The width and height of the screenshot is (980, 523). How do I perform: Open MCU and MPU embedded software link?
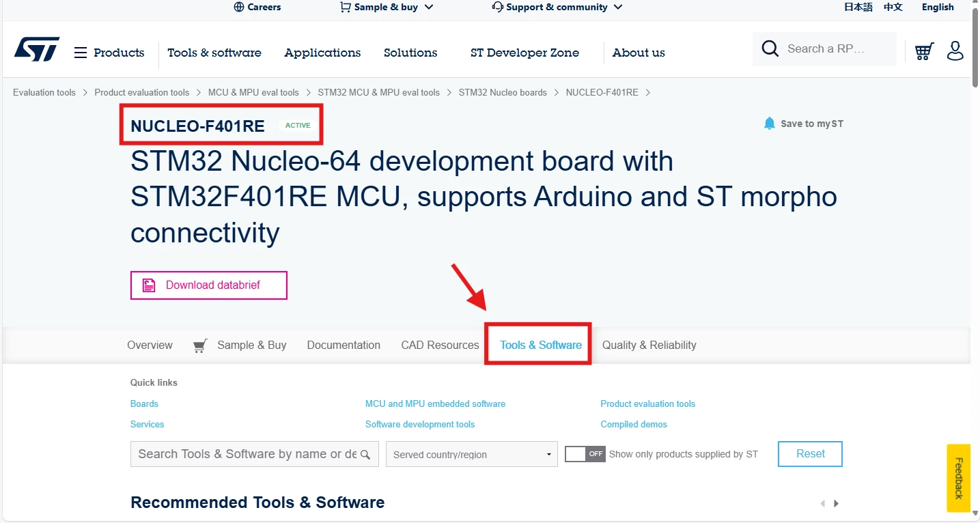click(x=435, y=404)
